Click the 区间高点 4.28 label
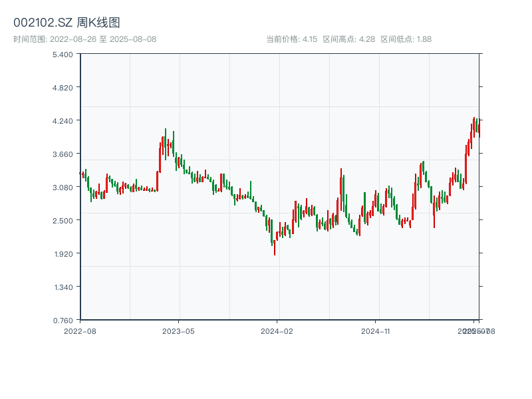Viewport: 532px width, 399px height. click(x=348, y=39)
